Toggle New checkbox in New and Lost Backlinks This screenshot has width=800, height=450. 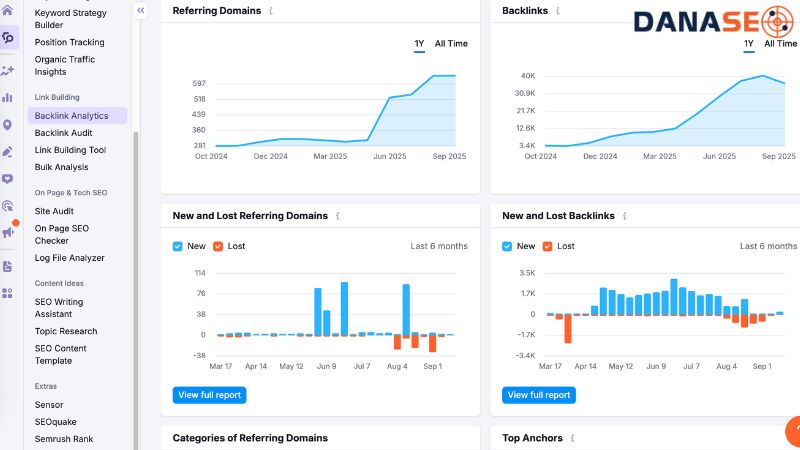click(x=507, y=246)
